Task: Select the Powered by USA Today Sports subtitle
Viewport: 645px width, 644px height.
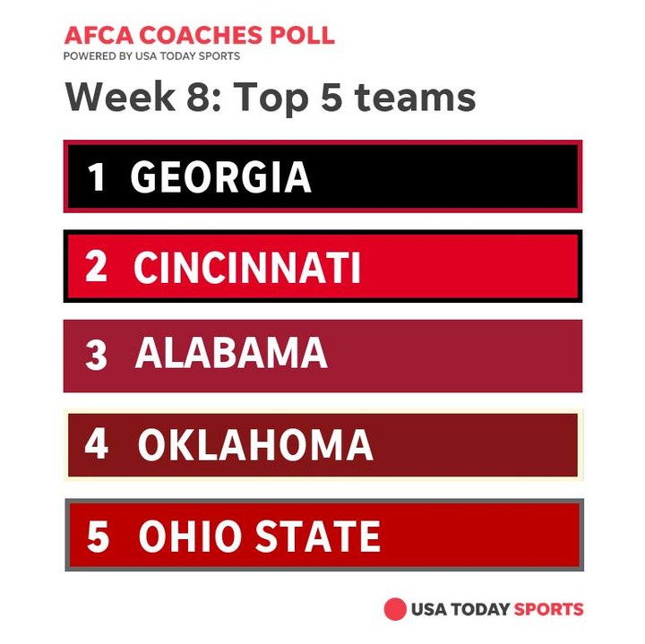Action: point(151,56)
